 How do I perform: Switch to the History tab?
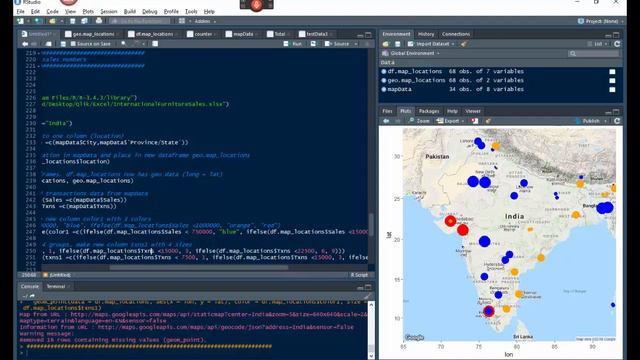point(426,34)
